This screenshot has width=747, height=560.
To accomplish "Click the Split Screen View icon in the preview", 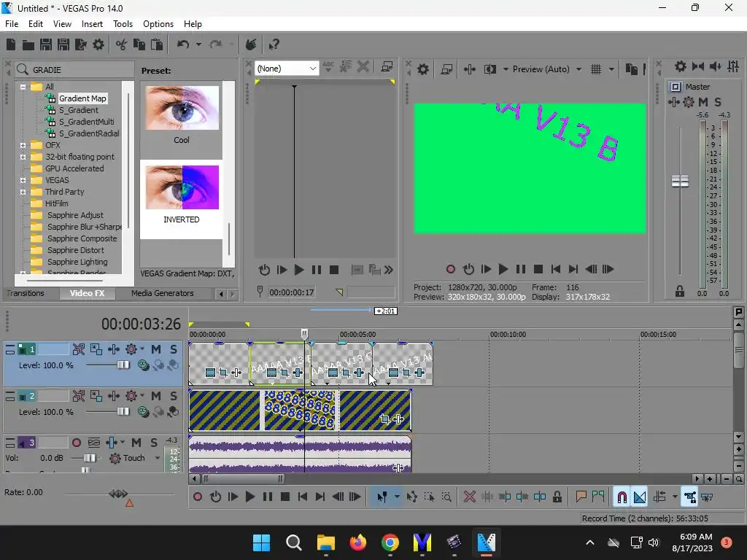I will coord(489,69).
